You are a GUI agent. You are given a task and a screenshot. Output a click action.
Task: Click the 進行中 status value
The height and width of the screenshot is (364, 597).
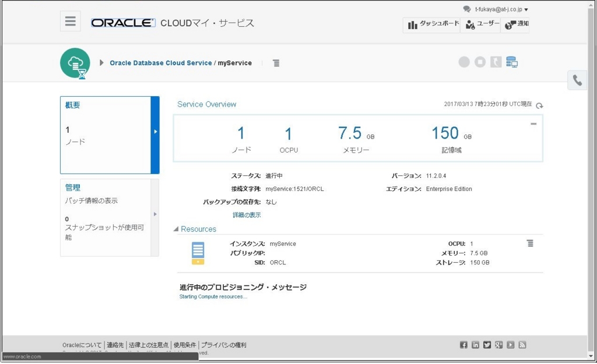(x=274, y=176)
